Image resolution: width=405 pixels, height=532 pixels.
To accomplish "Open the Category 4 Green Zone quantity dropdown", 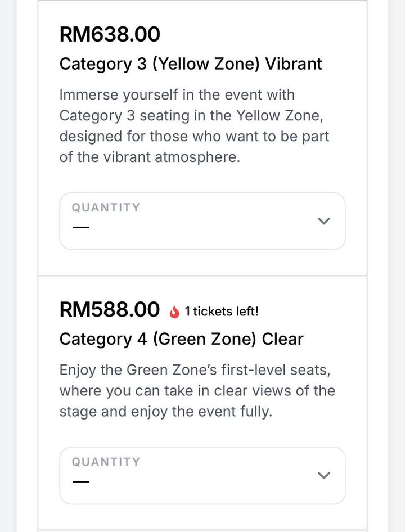I will tap(202, 475).
